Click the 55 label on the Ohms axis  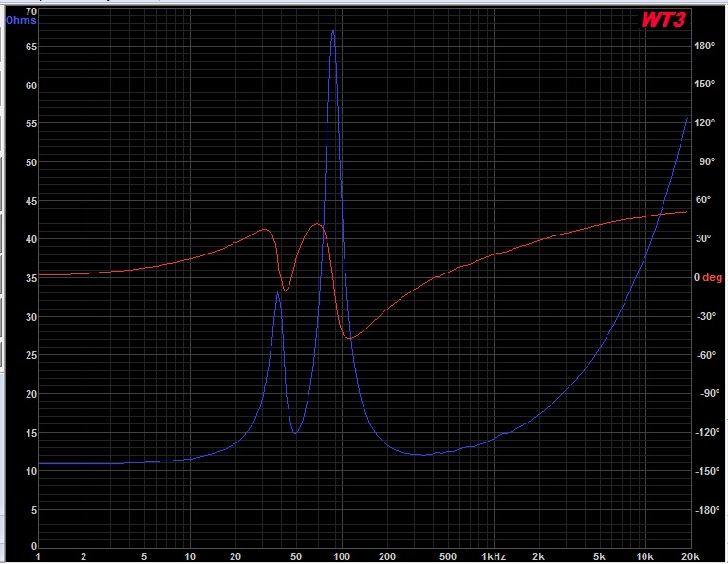tap(31, 123)
